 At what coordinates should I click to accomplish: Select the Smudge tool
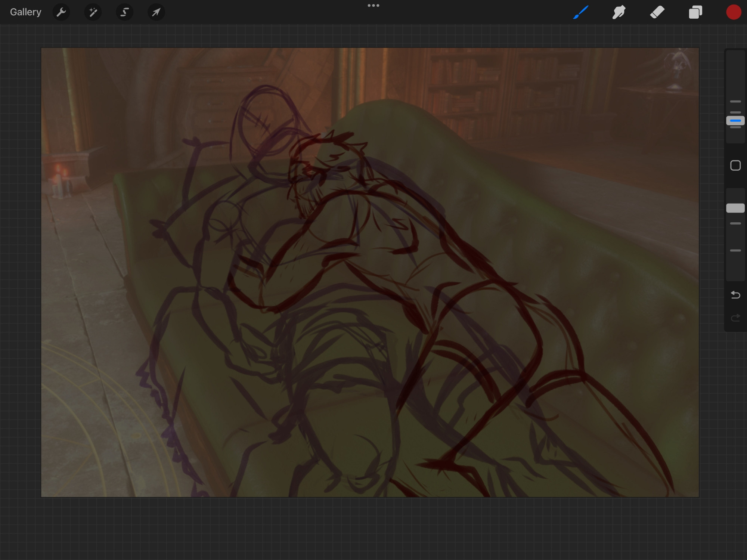[x=619, y=12]
